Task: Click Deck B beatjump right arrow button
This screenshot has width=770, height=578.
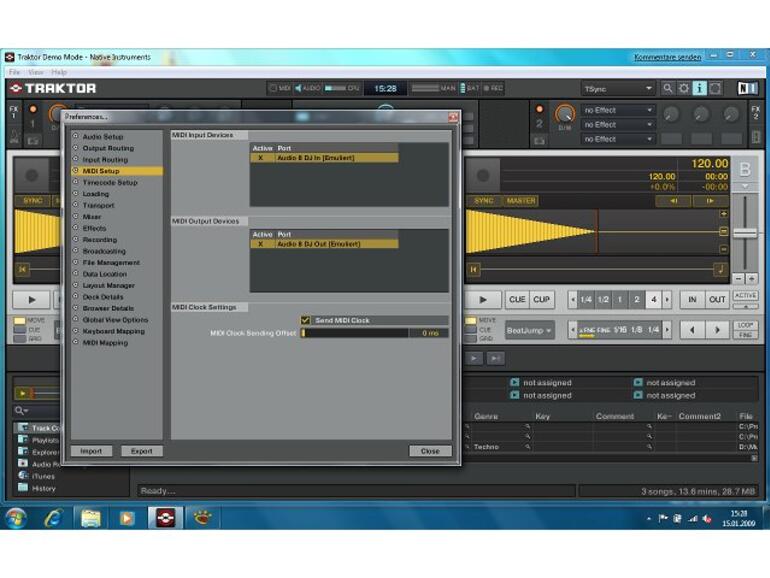Action: 717,330
